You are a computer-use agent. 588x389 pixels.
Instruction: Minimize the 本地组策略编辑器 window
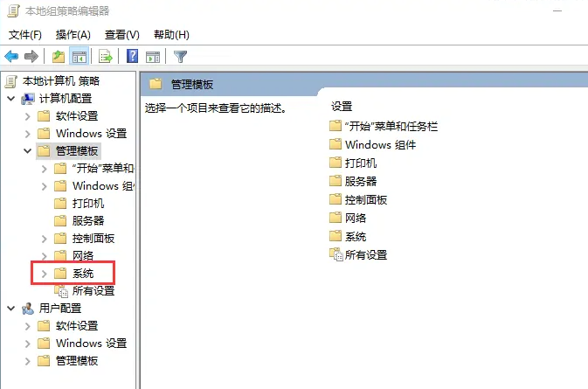(x=557, y=10)
